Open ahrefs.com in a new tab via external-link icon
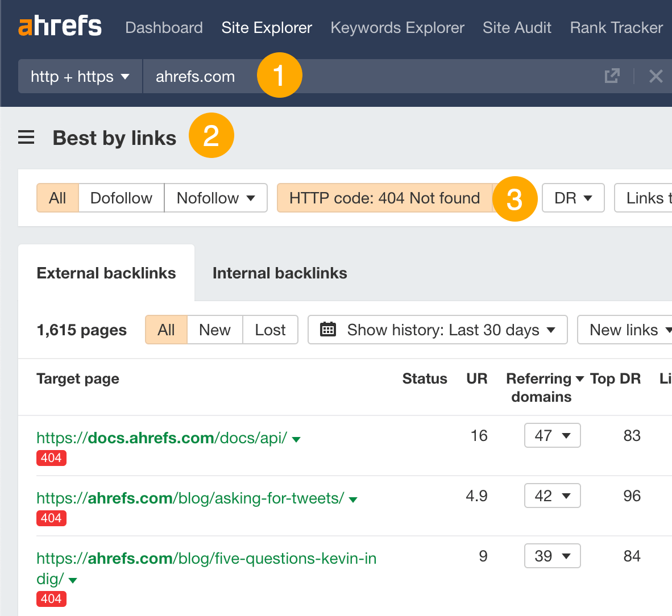The height and width of the screenshot is (616, 672). (612, 76)
